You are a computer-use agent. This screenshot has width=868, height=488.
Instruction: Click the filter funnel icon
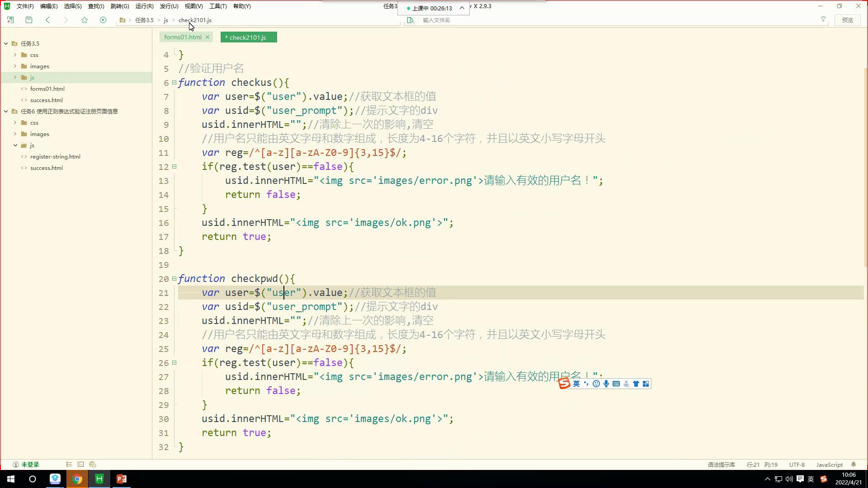click(823, 20)
